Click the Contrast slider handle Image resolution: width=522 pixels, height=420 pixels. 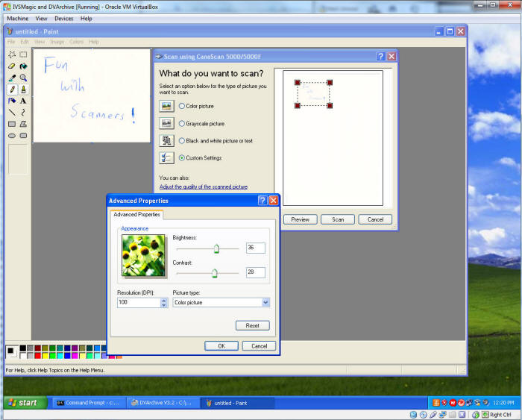(215, 274)
